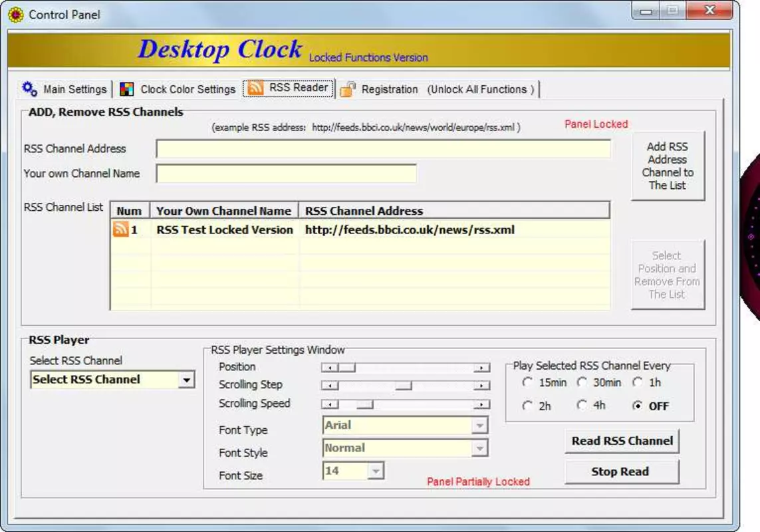Open the Font Style Normal dropdown
This screenshot has width=760, height=532.
pos(479,448)
